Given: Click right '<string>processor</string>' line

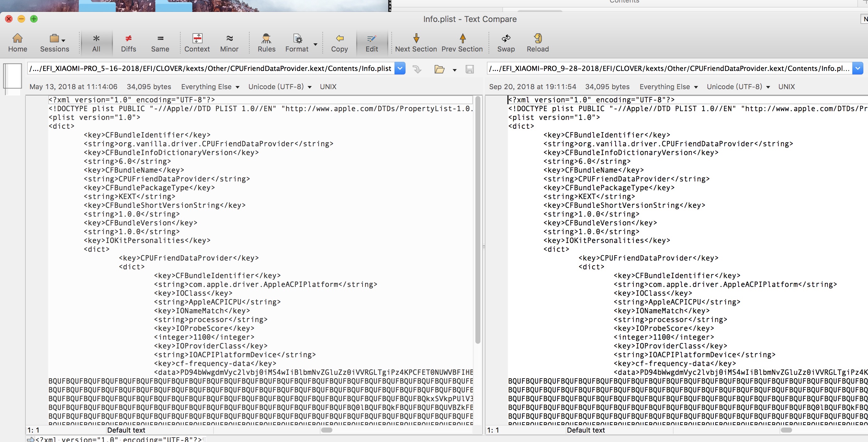Looking at the screenshot, I should pyautogui.click(x=670, y=320).
